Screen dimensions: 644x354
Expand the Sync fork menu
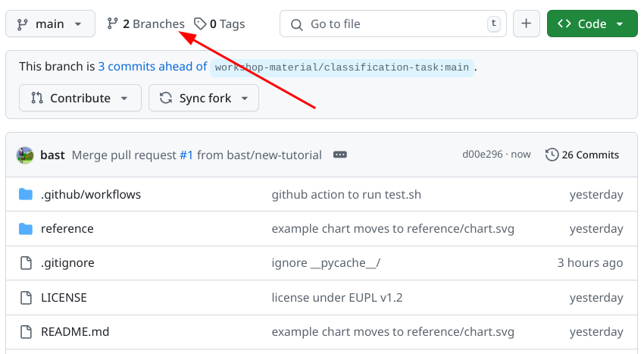[x=204, y=98]
